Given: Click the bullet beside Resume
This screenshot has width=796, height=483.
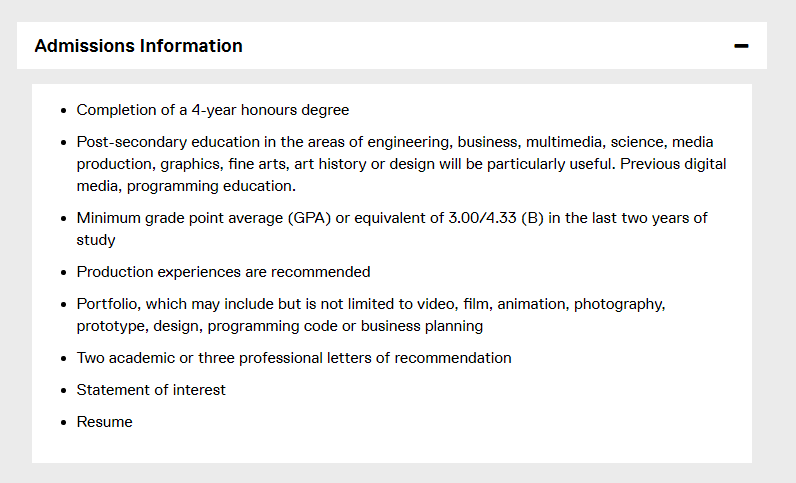Looking at the screenshot, I should click(63, 422).
